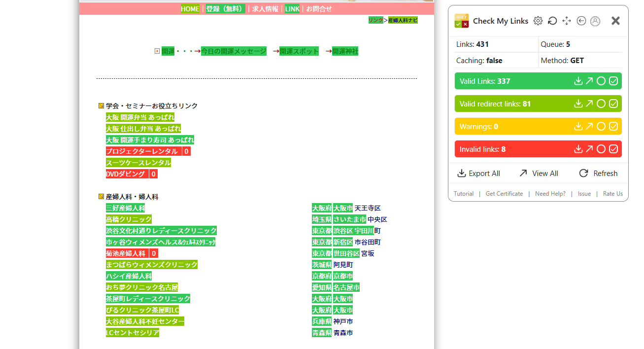Select the circle toggle in Invalid links row
The width and height of the screenshot is (644, 349).
point(601,149)
